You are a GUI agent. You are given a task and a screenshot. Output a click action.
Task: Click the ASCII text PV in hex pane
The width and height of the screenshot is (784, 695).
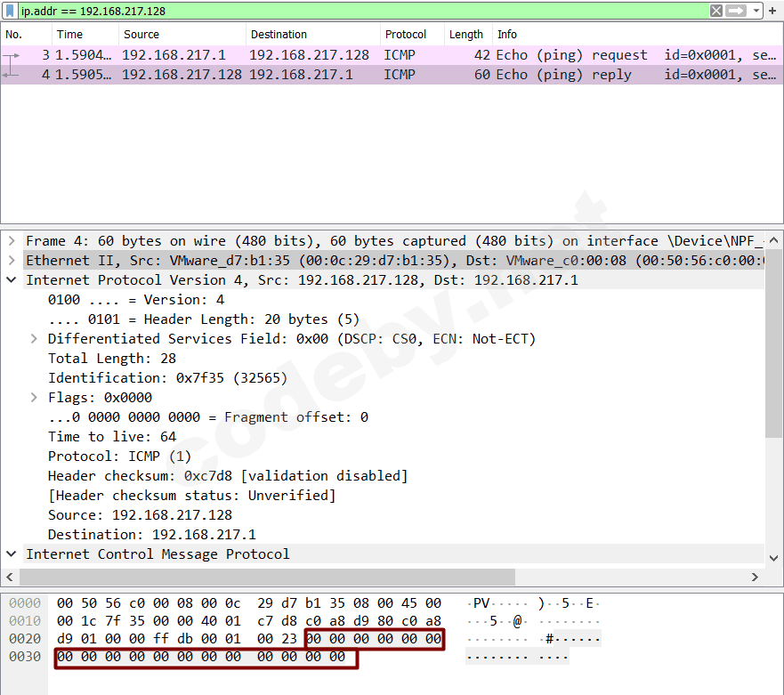(481, 603)
